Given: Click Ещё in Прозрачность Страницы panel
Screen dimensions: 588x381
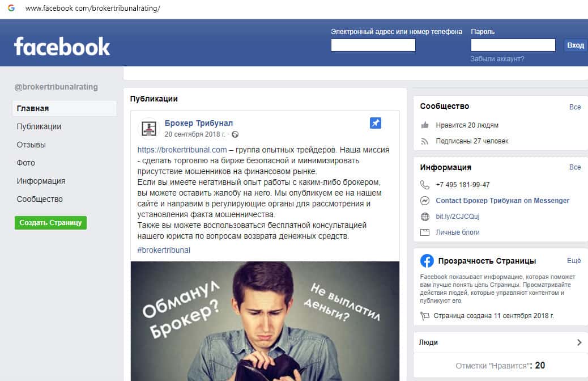Looking at the screenshot, I should [574, 260].
